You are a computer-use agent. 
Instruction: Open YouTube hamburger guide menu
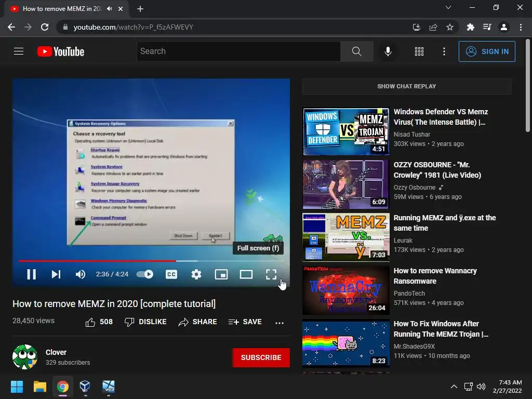pyautogui.click(x=19, y=51)
